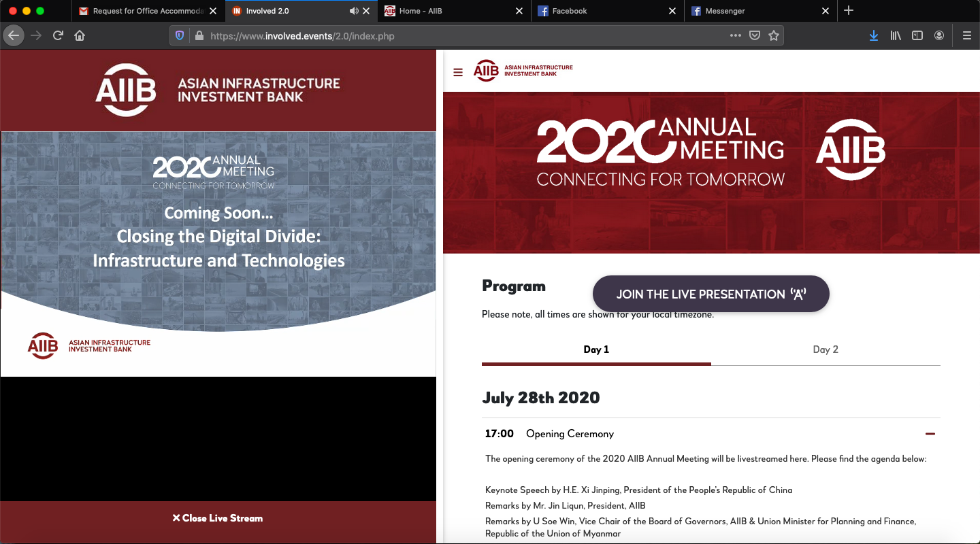Screen dimensions: 980x544
Task: Close the Facebook tab
Action: (672, 11)
